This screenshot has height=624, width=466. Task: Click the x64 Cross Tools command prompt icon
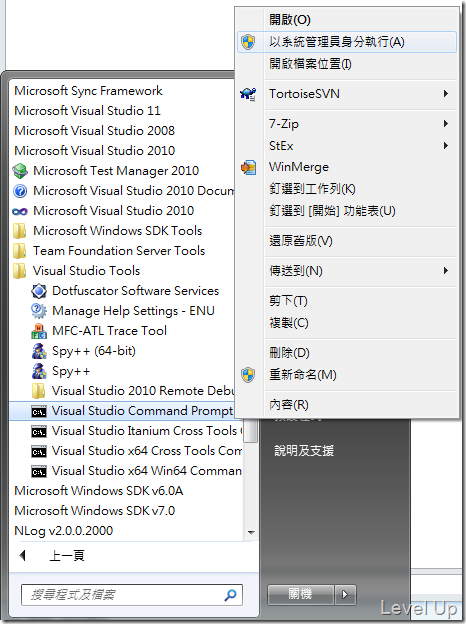tap(39, 452)
